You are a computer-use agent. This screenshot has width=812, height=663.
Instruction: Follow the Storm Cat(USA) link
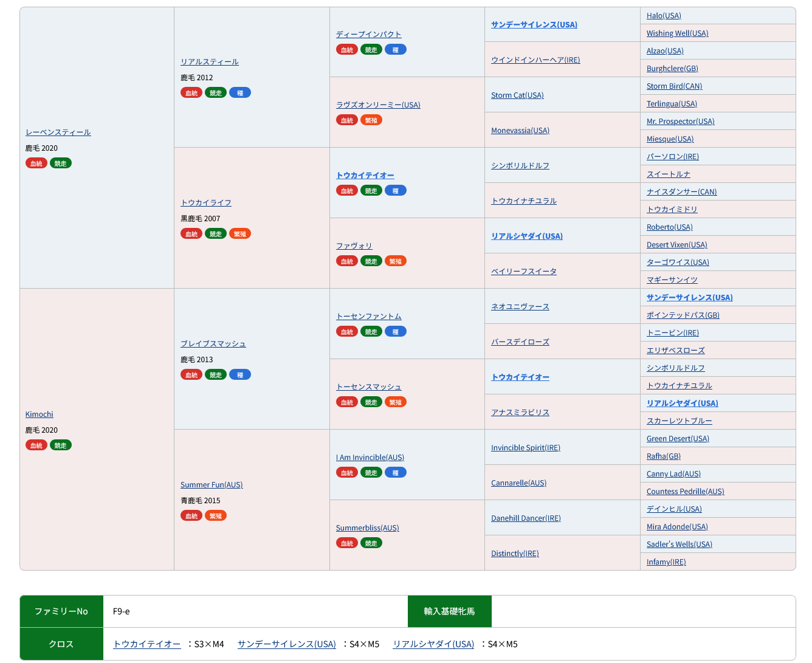click(x=517, y=95)
